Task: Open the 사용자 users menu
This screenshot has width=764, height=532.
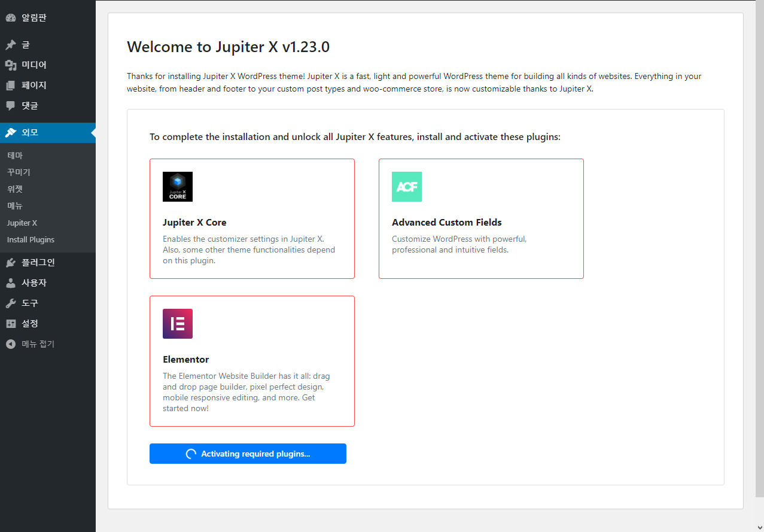Action: coord(48,283)
